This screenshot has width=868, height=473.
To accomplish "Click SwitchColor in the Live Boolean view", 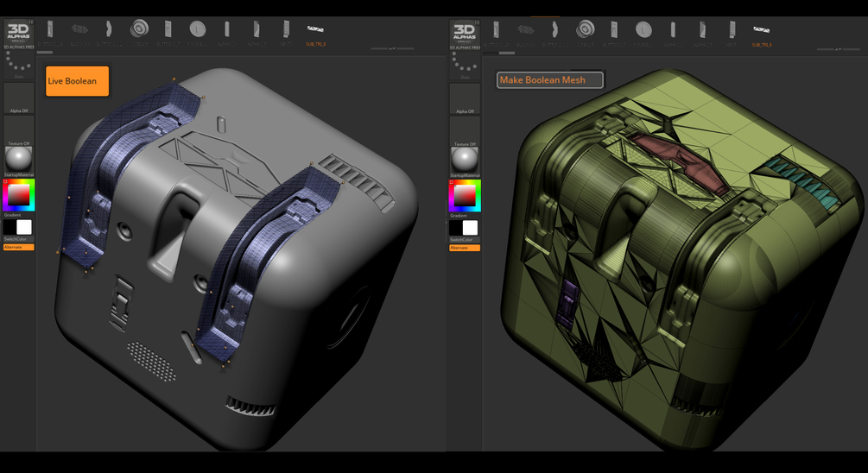I will (x=18, y=239).
